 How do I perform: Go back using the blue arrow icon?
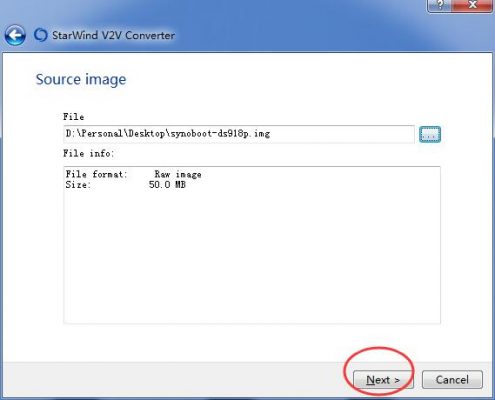click(15, 35)
